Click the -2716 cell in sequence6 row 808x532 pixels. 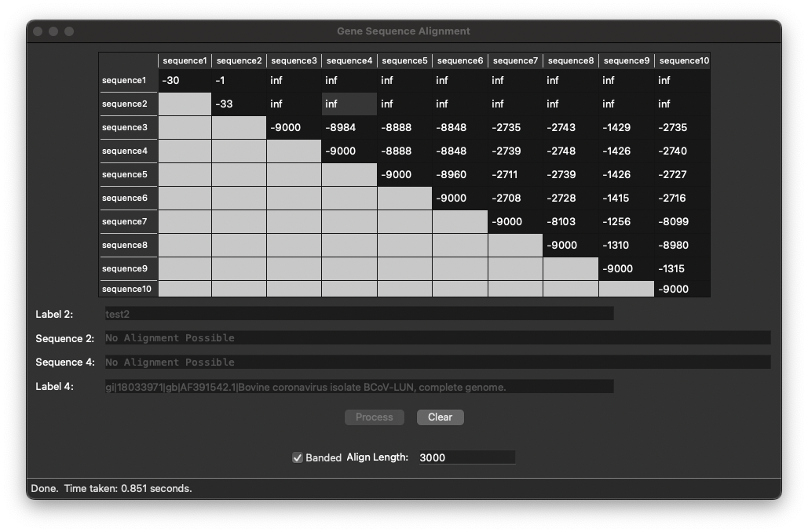[683, 199]
